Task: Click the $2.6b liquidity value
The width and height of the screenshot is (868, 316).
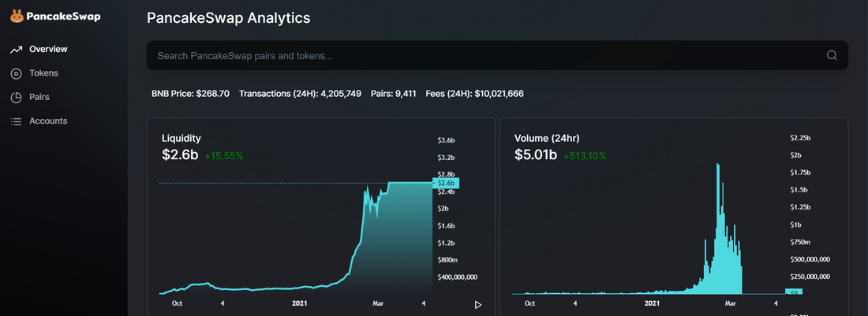Action: pyautogui.click(x=180, y=155)
